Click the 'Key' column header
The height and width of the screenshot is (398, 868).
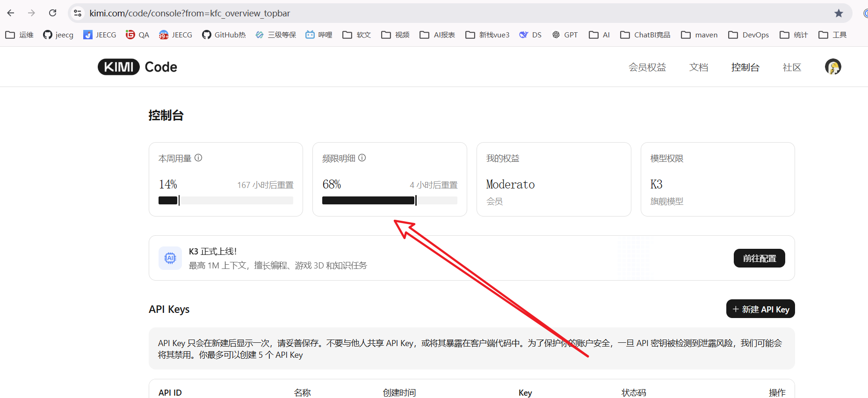coord(525,393)
